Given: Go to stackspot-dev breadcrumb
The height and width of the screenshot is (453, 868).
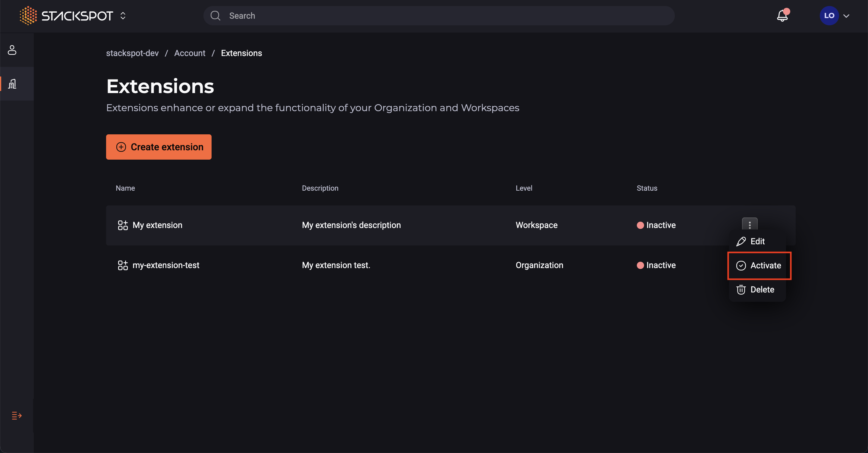Looking at the screenshot, I should click(x=132, y=53).
